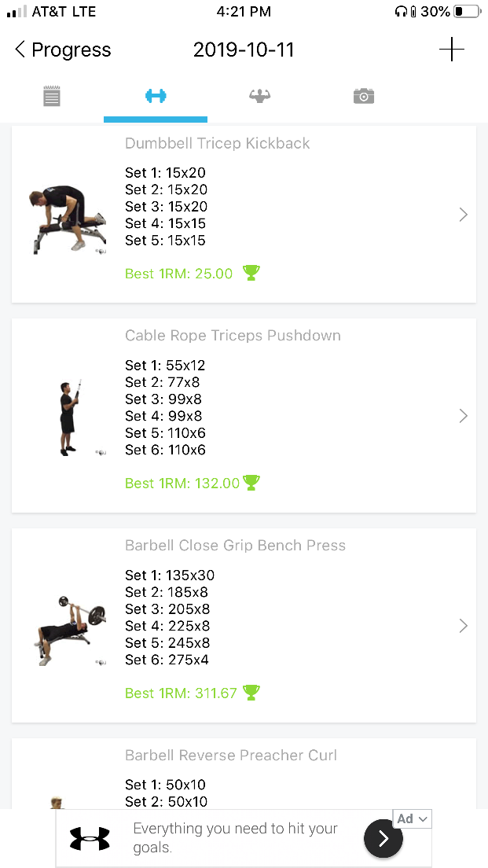The height and width of the screenshot is (868, 488).
Task: Expand Barbell Close Grip Bench Press chevron
Action: pos(463,626)
